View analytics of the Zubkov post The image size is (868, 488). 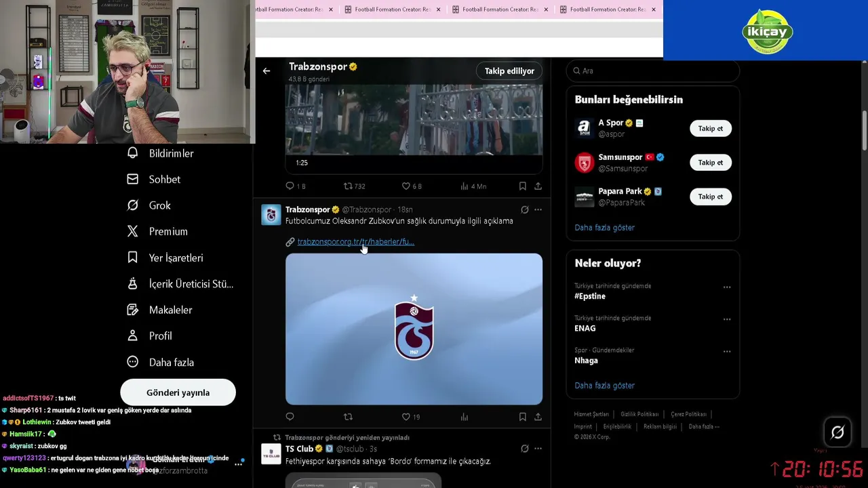coord(465,417)
